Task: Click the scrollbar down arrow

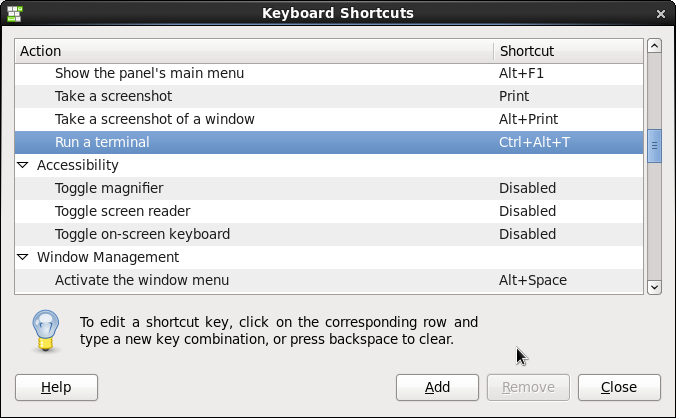Action: coord(655,287)
